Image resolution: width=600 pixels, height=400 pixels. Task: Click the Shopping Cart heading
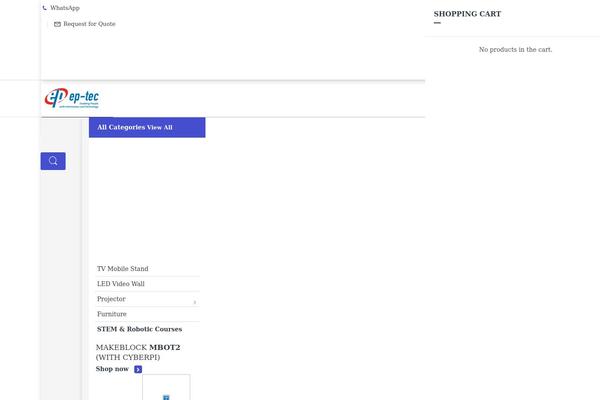[467, 14]
